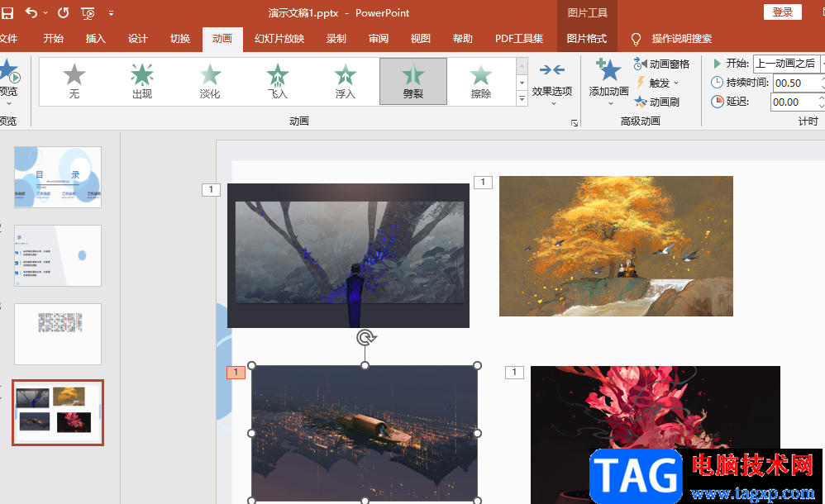Screen dimensions: 825x504
Task: Open the 动画窗格 animation pane
Action: [661, 64]
